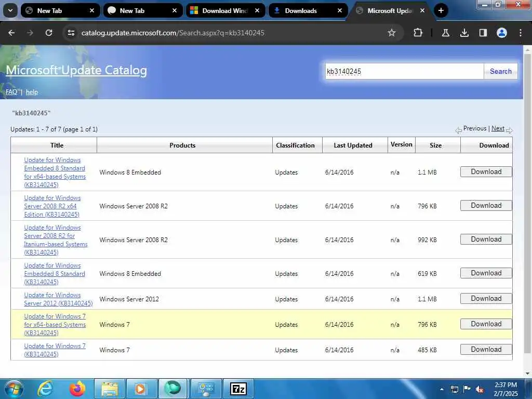Open volume speaker tray icon
The image size is (532, 399).
(480, 389)
